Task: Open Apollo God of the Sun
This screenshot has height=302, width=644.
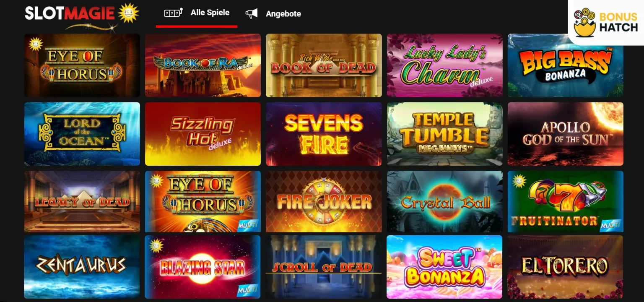Action: pyautogui.click(x=566, y=134)
